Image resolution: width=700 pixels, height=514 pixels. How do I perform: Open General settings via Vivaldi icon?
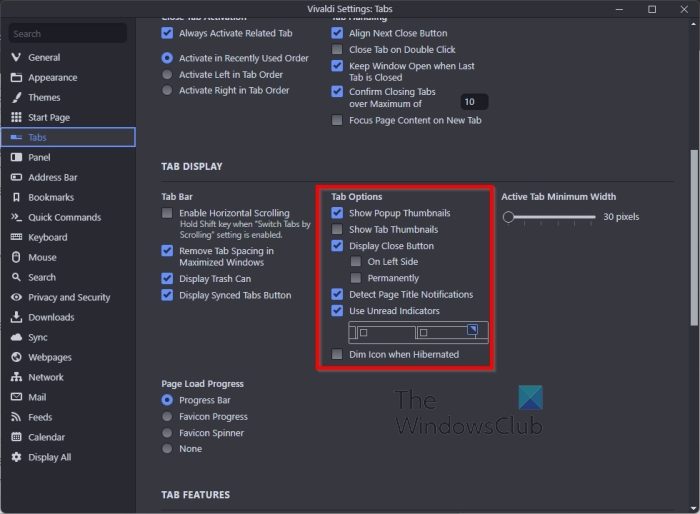tap(16, 57)
